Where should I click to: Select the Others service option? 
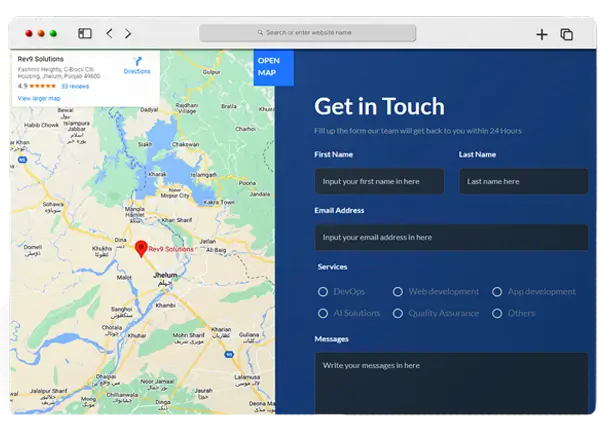[x=497, y=313]
